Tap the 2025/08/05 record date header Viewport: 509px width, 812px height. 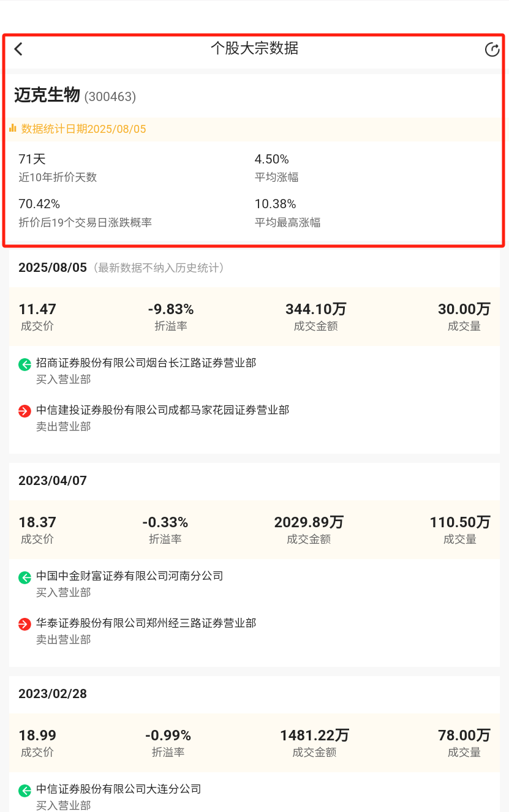(x=53, y=268)
